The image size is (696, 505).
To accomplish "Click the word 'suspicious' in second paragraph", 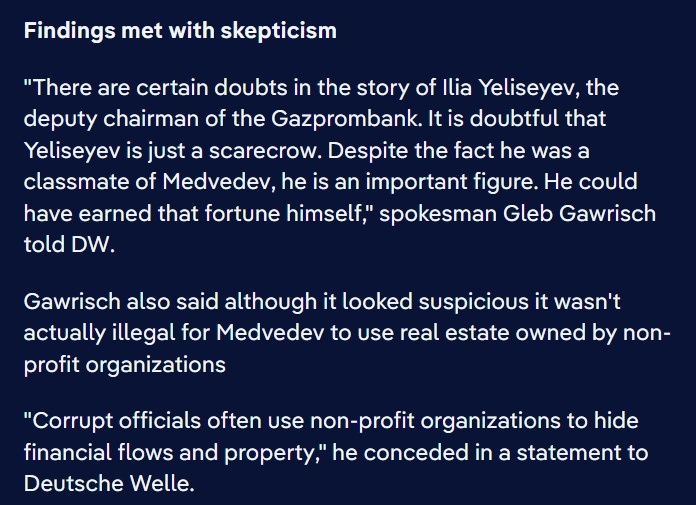I will point(474,302).
